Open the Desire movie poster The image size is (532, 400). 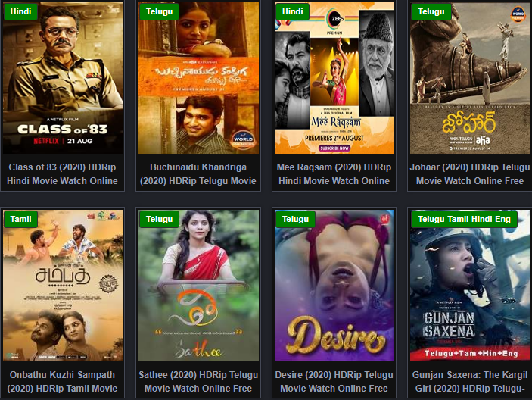tap(334, 286)
